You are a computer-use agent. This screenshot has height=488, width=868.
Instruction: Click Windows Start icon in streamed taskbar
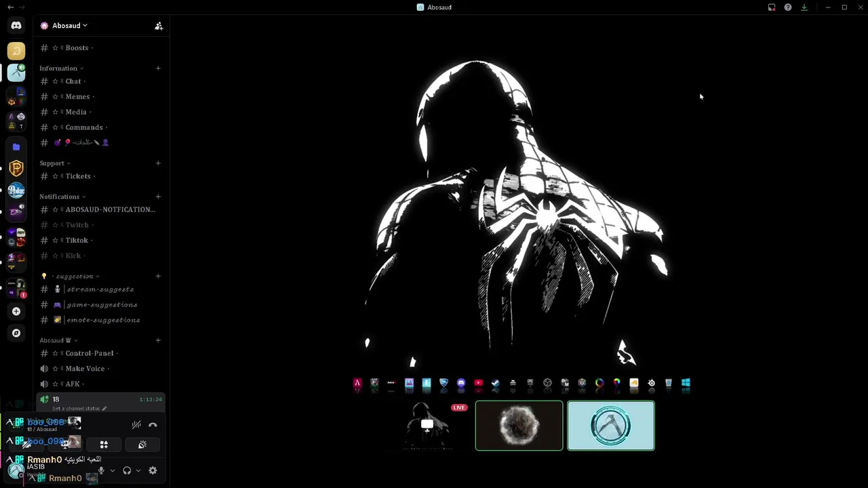click(686, 383)
